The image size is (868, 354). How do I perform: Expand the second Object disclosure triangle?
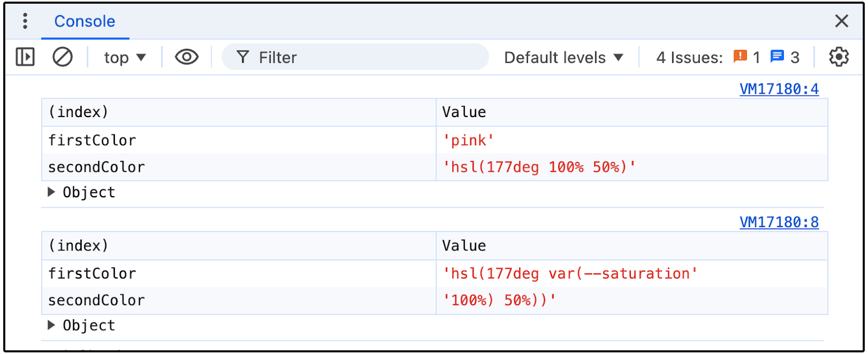point(52,325)
